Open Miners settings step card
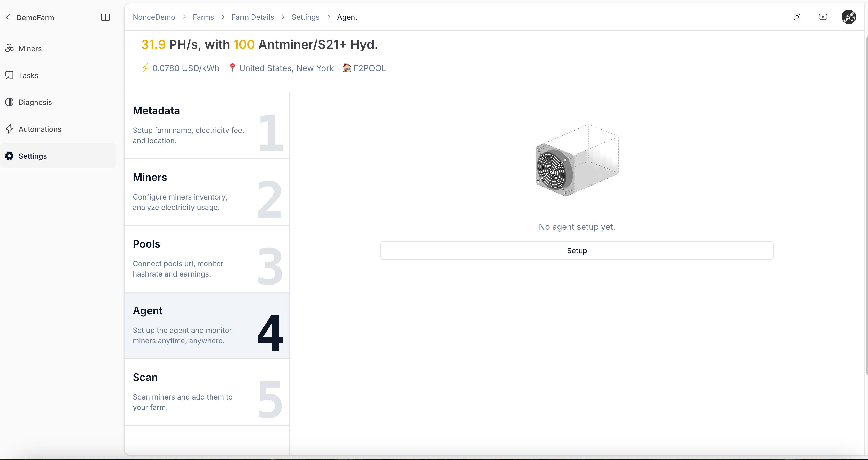The image size is (868, 460). pyautogui.click(x=207, y=192)
